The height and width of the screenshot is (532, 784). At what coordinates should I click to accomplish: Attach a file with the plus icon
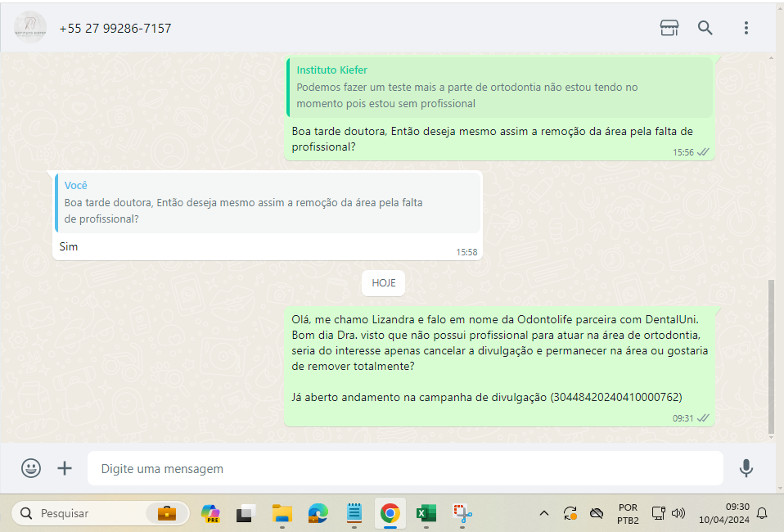point(65,468)
